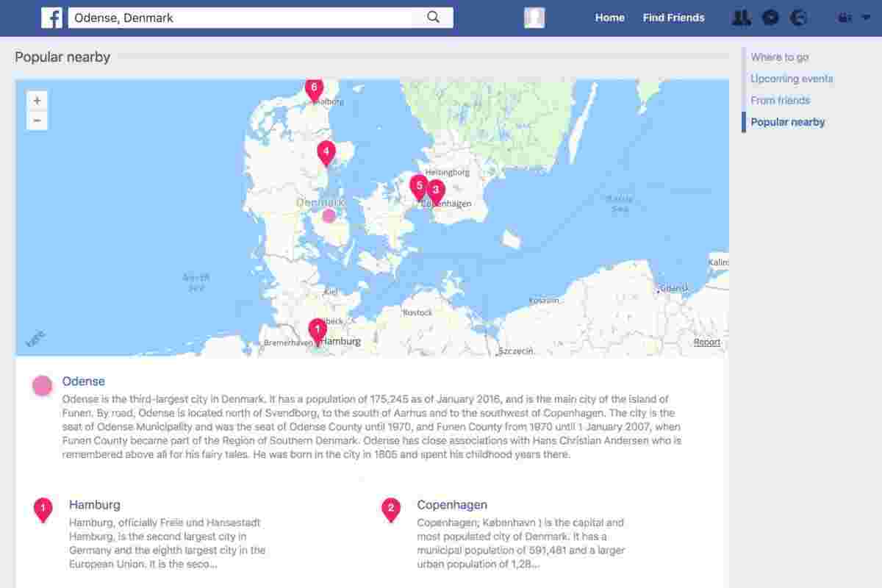The image size is (882, 588).
Task: Click the Odense description paragraph
Action: [371, 427]
